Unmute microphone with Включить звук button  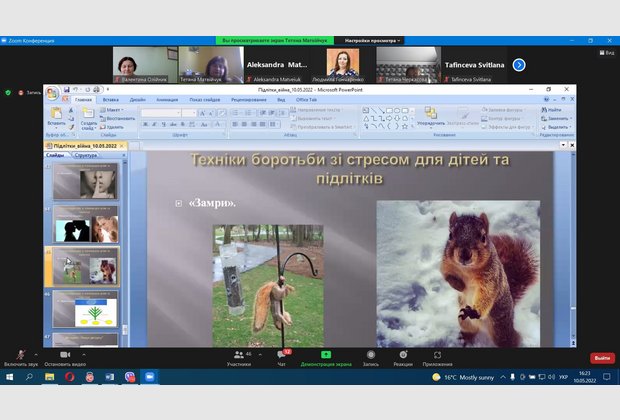tap(20, 355)
